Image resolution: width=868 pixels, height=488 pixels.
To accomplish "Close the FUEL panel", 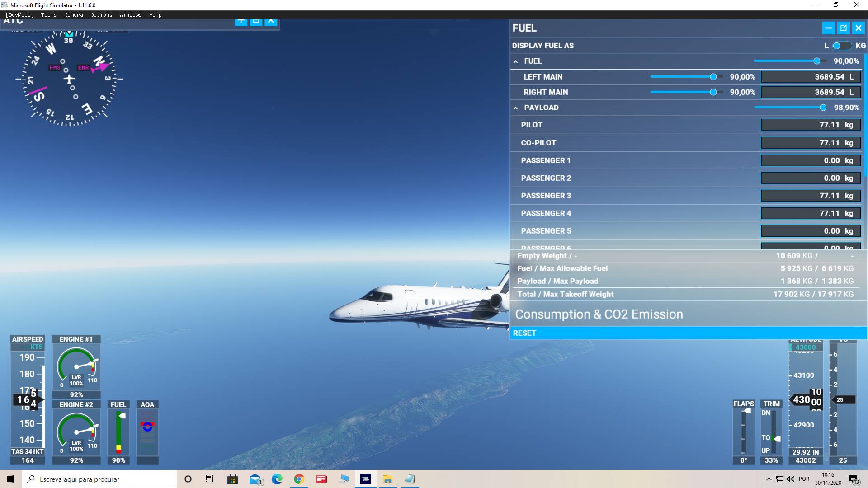I will pos(859,28).
